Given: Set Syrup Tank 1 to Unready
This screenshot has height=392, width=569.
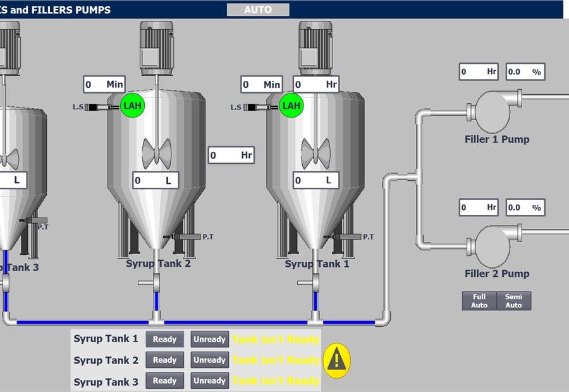Looking at the screenshot, I should pyautogui.click(x=210, y=340).
